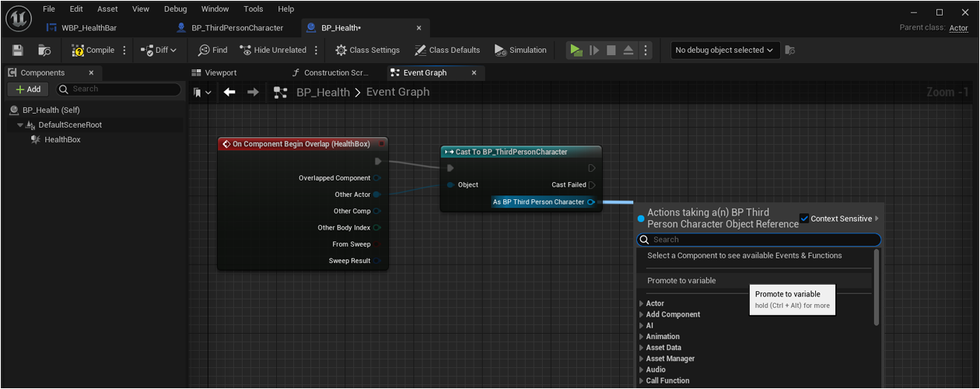Expand the Actor action category
Viewport: 980px width, 389px height.
(x=642, y=303)
